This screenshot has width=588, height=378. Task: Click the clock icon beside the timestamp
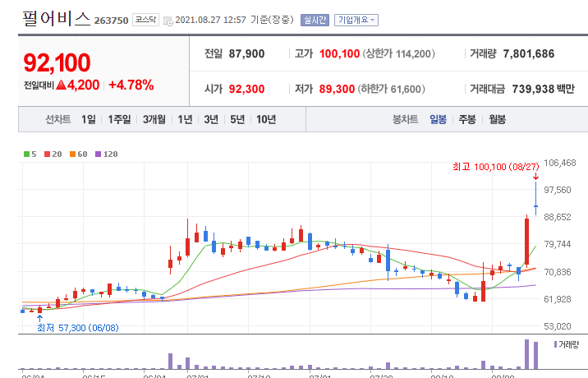click(x=168, y=21)
